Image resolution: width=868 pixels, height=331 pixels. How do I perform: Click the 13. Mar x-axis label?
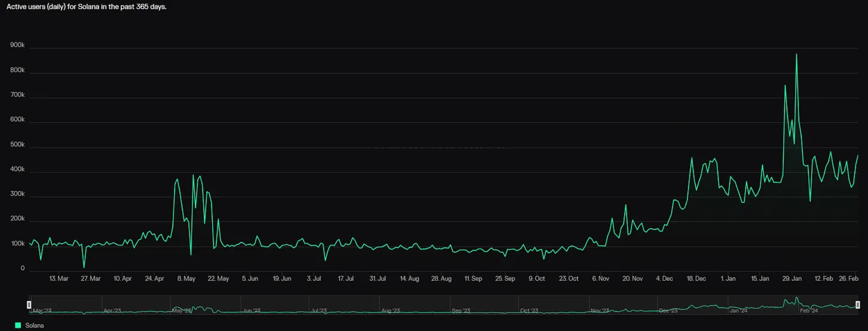59,279
